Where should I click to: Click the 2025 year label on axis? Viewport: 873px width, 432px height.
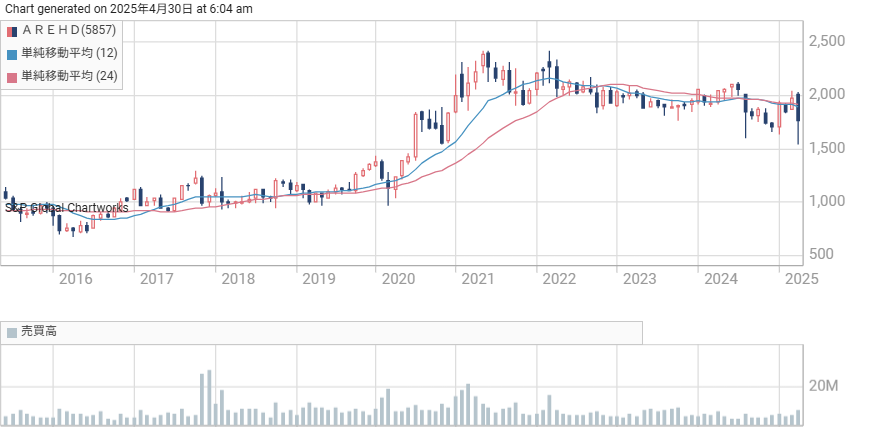[802, 279]
